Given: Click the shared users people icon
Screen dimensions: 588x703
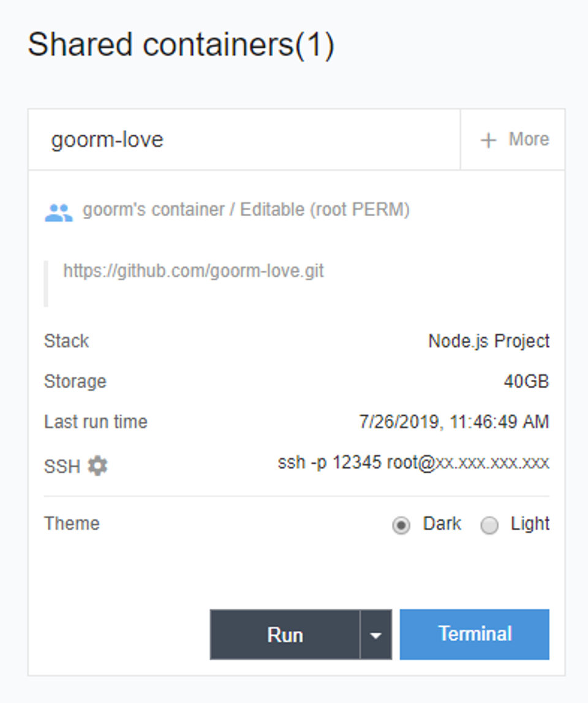Looking at the screenshot, I should tap(59, 212).
